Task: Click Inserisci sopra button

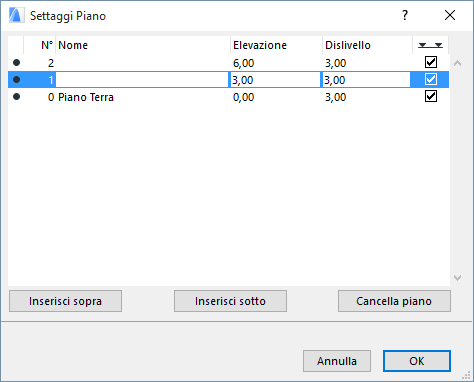Action: [x=65, y=301]
